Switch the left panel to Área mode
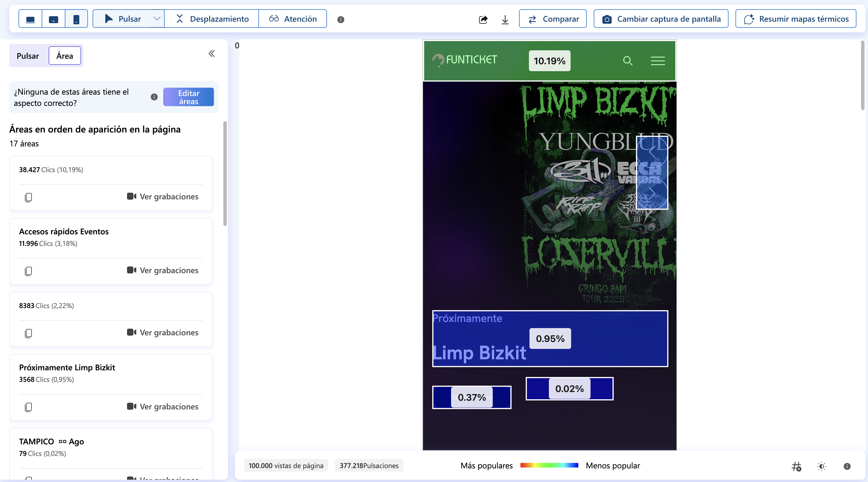 64,56
